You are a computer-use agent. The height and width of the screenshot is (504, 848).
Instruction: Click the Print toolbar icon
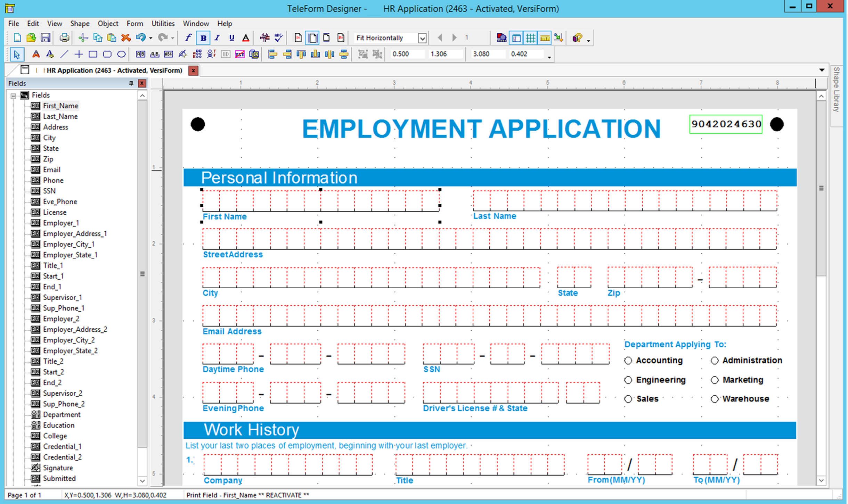click(x=64, y=38)
